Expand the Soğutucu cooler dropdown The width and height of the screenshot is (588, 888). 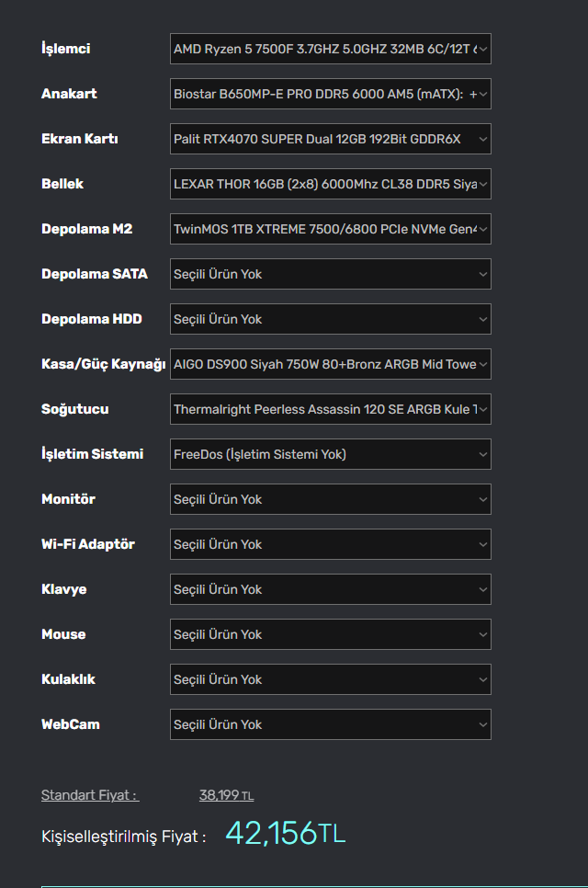click(x=330, y=409)
